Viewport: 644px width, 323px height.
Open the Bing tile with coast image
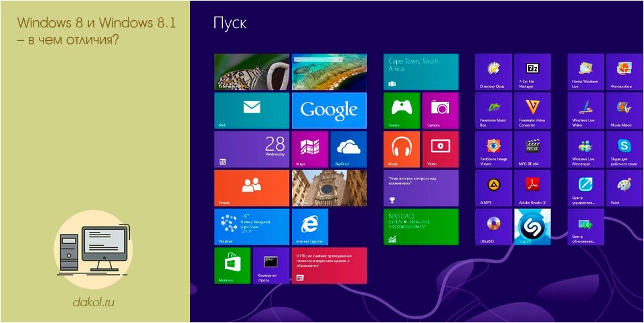pos(329,72)
